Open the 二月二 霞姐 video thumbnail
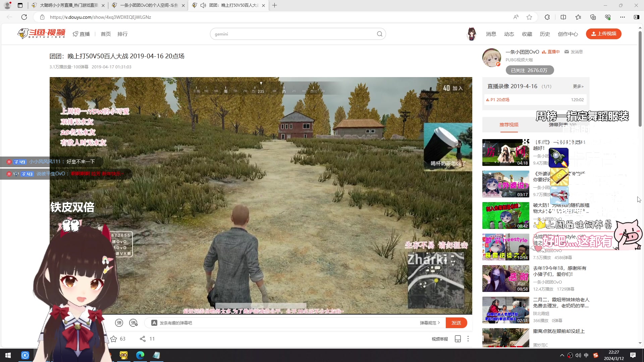 [506, 310]
